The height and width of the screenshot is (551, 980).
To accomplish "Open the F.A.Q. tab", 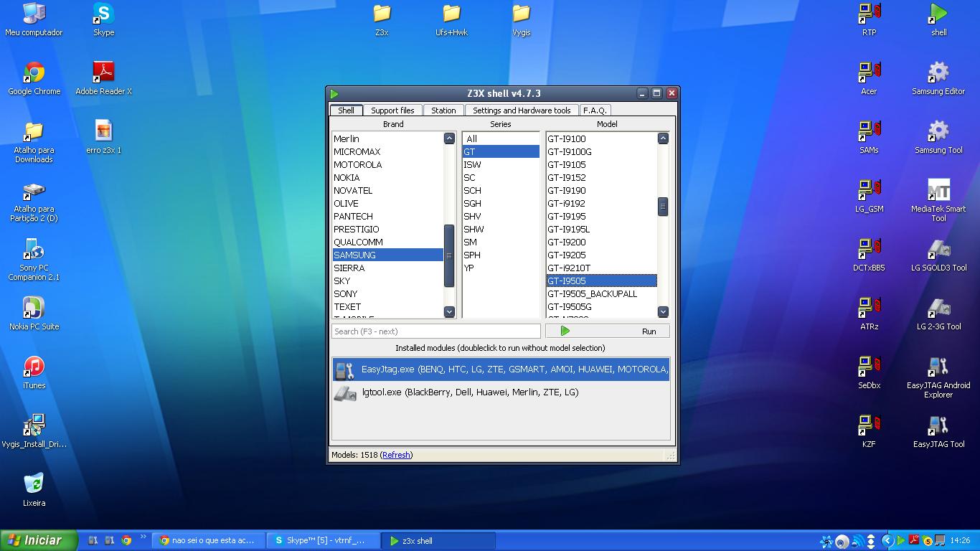I will click(595, 110).
